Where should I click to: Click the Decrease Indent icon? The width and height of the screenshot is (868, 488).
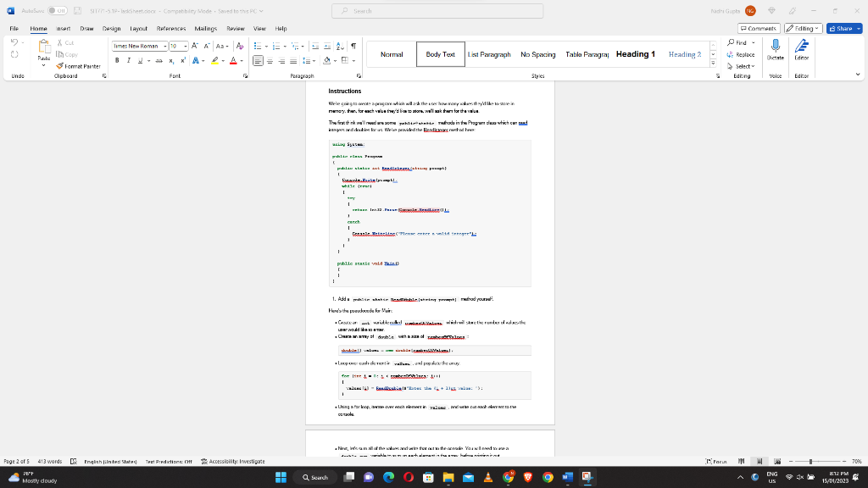click(315, 46)
